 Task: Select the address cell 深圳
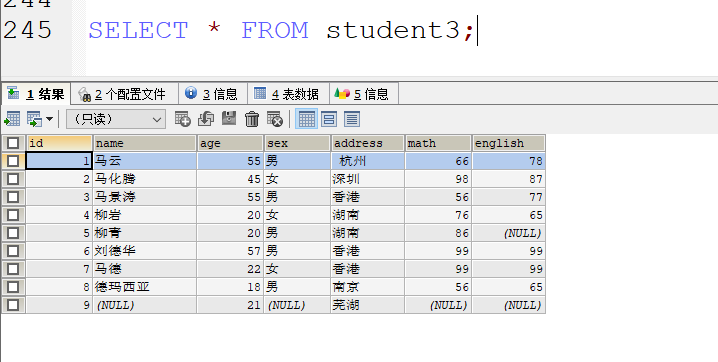(x=368, y=179)
